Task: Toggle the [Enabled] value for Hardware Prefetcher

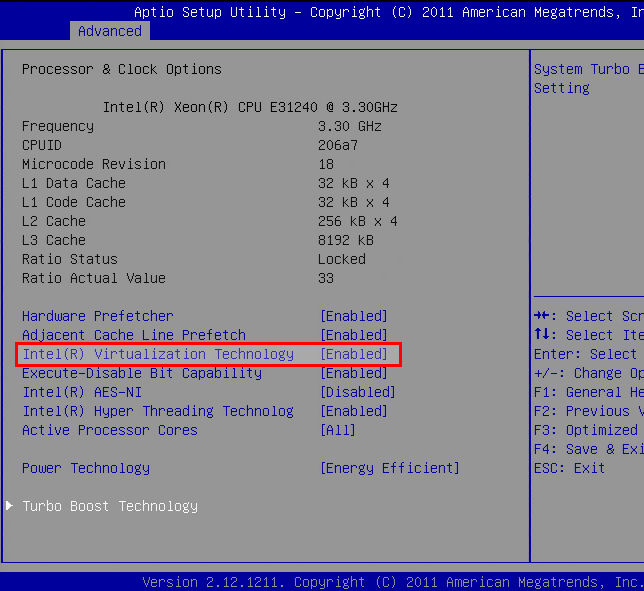Action: [x=354, y=316]
